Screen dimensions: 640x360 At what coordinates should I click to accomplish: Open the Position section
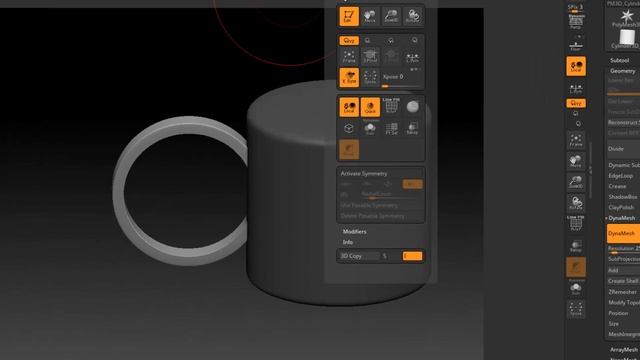click(x=618, y=313)
